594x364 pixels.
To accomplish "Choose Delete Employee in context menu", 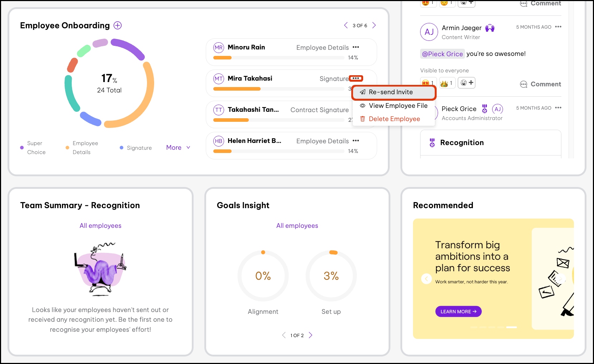I will click(x=394, y=119).
